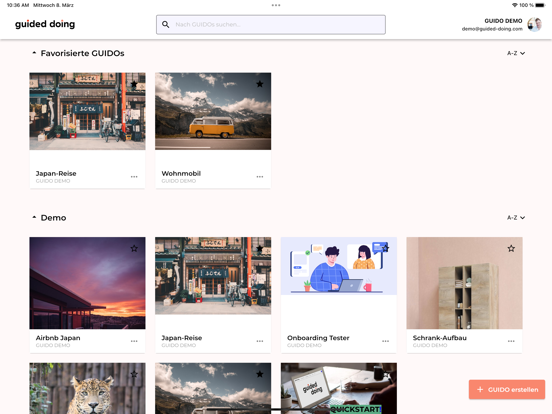Focus the 'Nach GUIDOs suchen' search field
Viewport: 552px width, 414px height.
(271, 24)
